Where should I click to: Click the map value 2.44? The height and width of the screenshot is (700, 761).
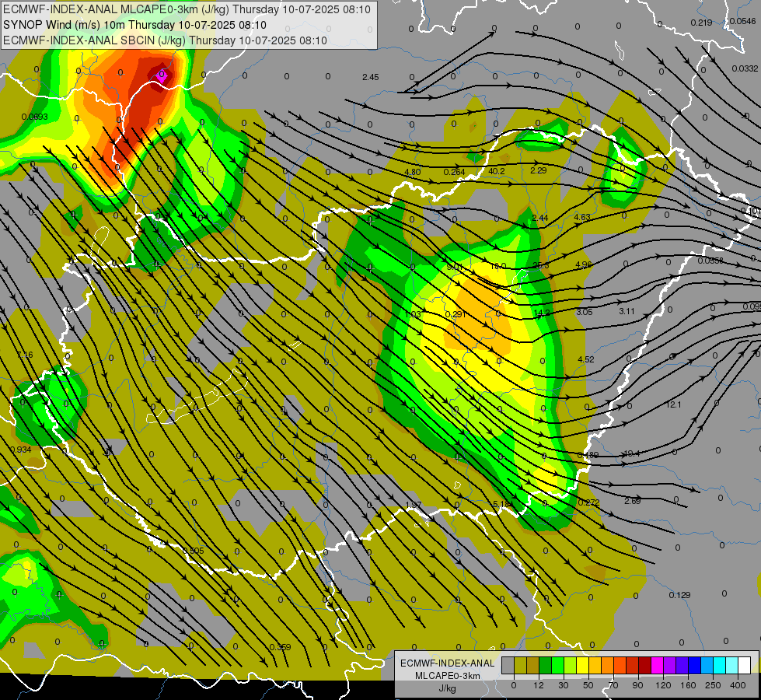(x=539, y=218)
